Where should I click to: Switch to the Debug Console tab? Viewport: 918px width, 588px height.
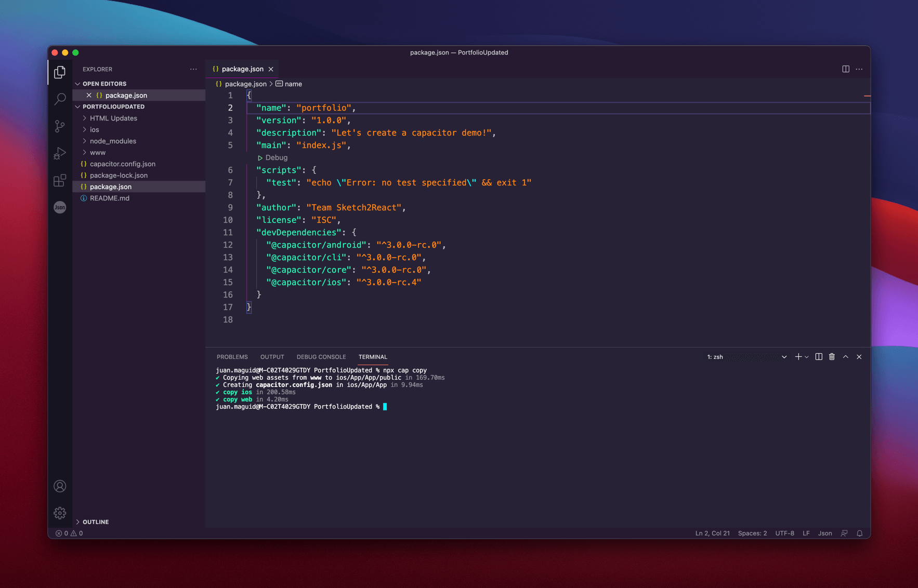(321, 357)
